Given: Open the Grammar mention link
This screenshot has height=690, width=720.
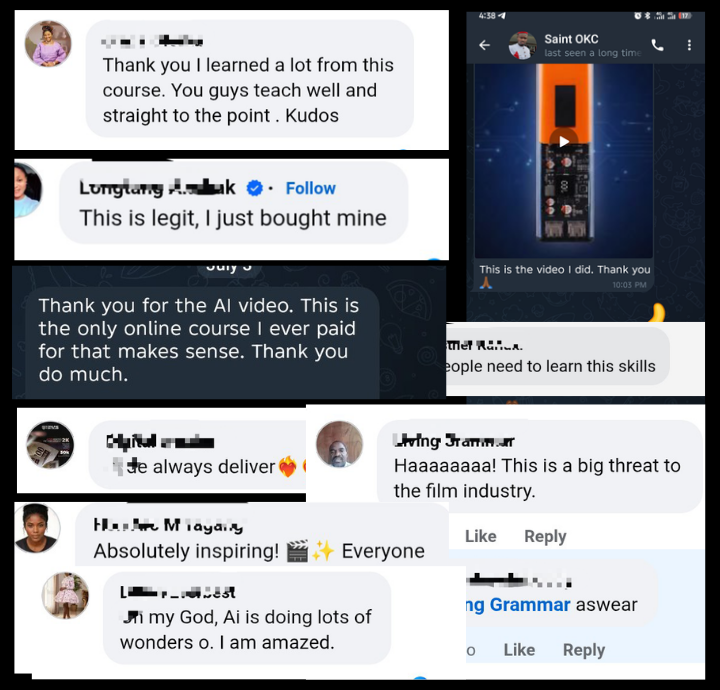Looking at the screenshot, I should [x=518, y=605].
